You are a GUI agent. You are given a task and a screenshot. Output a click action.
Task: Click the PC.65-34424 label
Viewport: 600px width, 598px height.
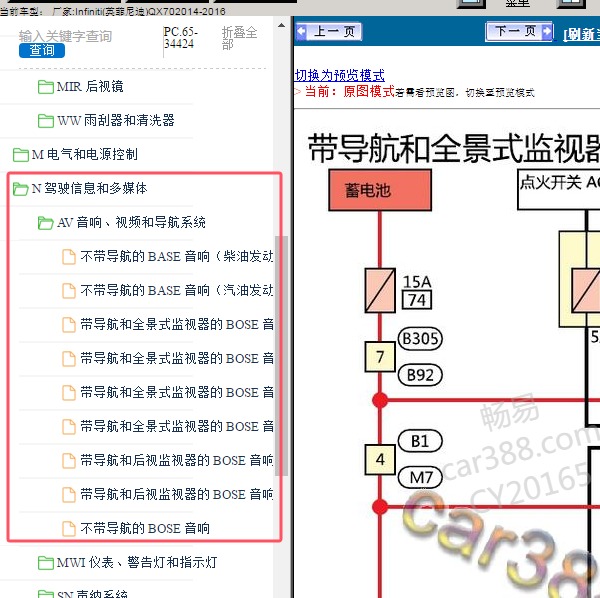181,37
